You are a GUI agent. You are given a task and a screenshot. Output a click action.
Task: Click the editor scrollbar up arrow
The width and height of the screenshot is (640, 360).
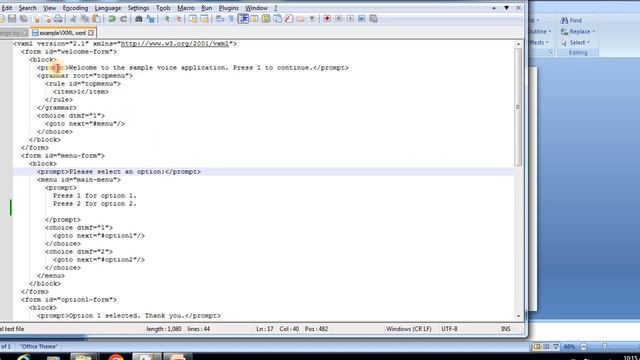click(x=518, y=44)
